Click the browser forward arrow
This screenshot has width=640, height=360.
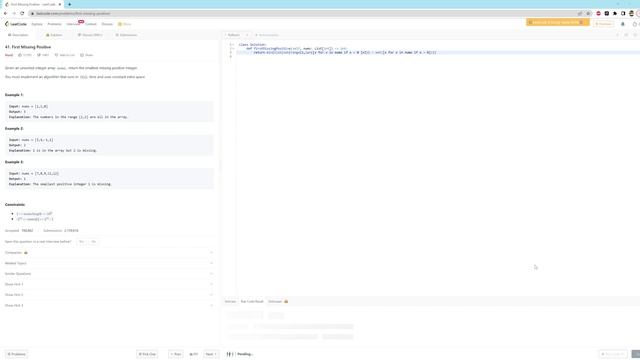14,13
